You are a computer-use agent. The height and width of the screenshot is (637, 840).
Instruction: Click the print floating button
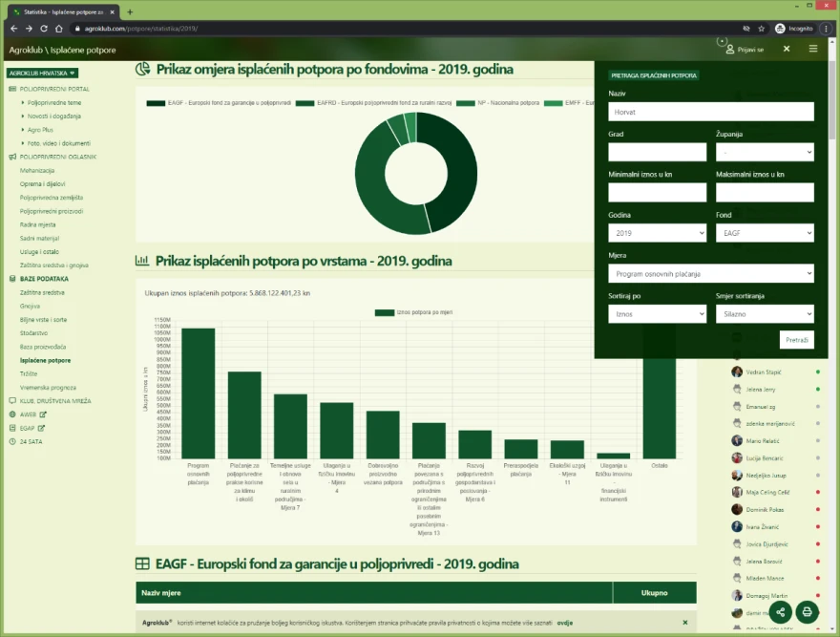(807, 612)
